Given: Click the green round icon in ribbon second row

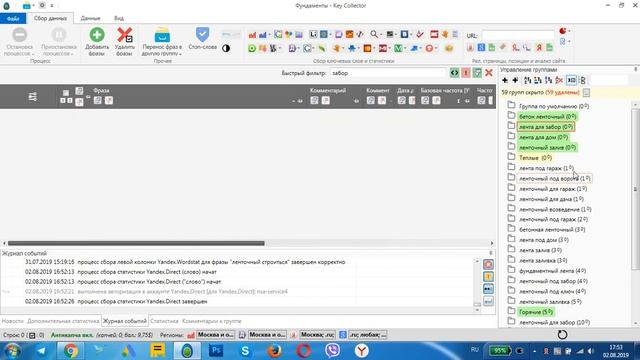Looking at the screenshot, I should (x=252, y=49).
